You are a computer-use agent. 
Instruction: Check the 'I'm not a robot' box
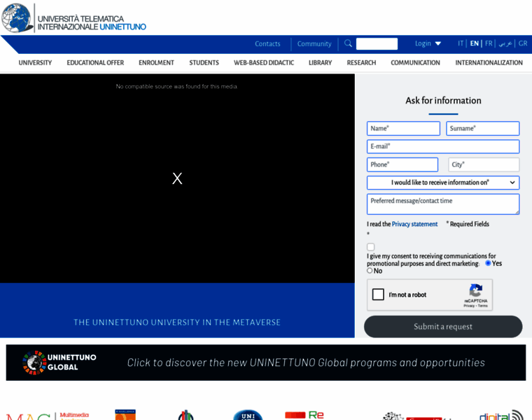coord(378,295)
